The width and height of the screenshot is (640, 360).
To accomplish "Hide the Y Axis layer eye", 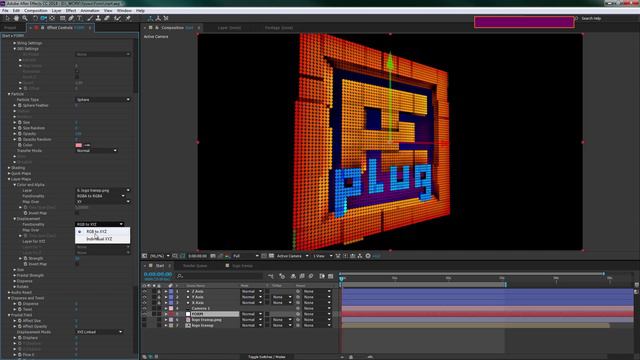I will point(144,297).
